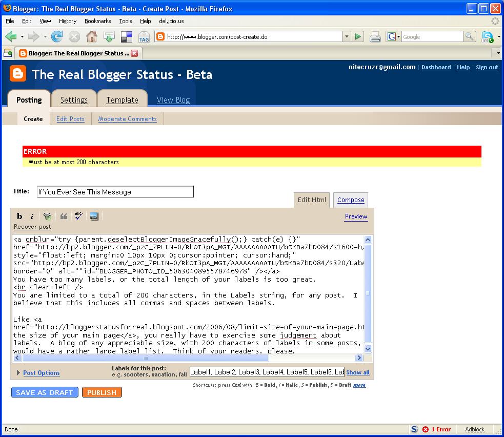Open the Tools menu
Screen dimensions: 504x437
tap(126, 21)
